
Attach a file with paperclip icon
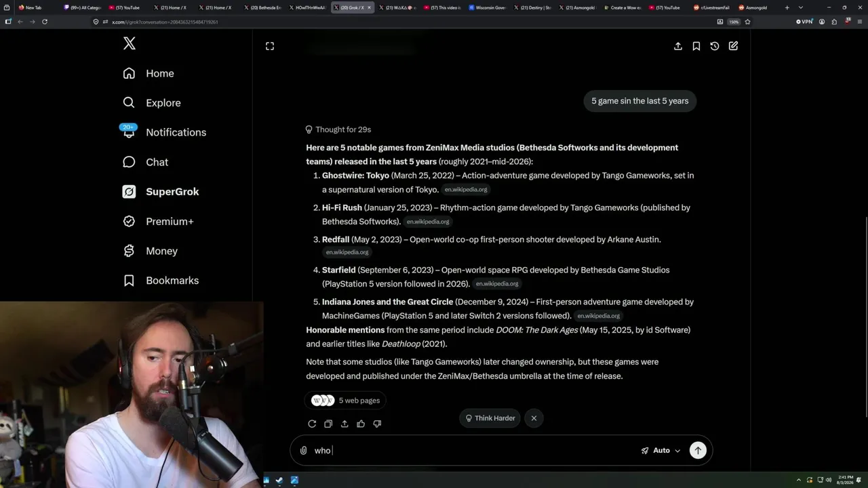click(x=303, y=451)
